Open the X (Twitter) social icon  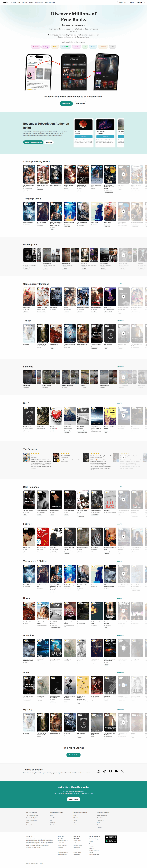pos(122,771)
